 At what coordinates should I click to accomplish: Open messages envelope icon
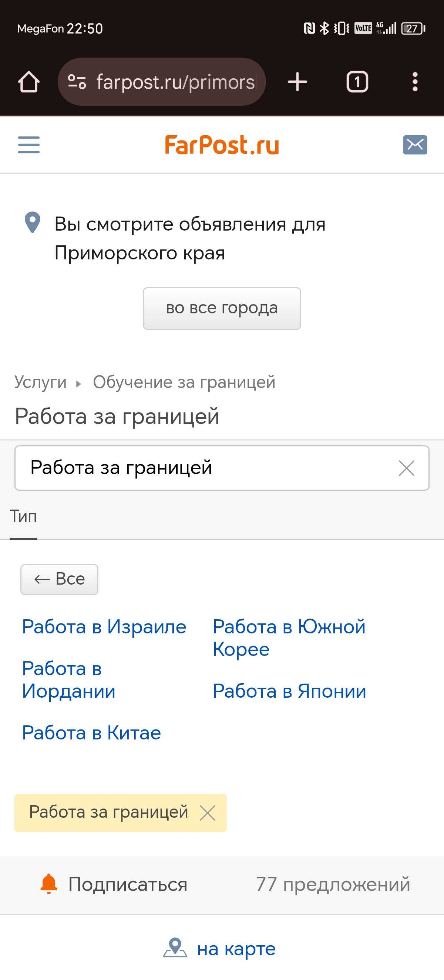tap(415, 145)
